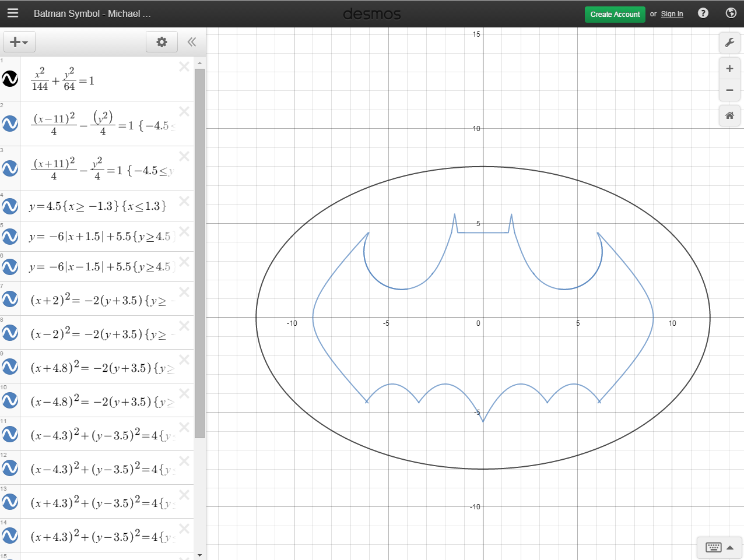Edit the circle equation in expression 13

[x=102, y=502]
